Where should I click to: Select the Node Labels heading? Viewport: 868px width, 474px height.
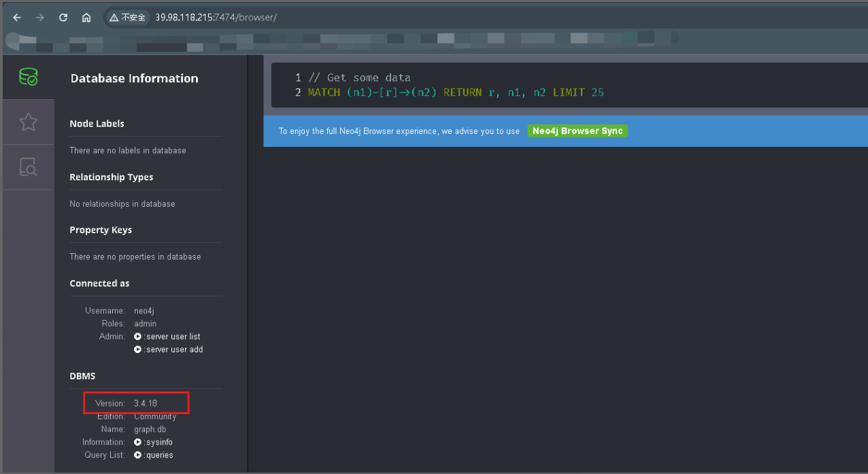(x=97, y=124)
